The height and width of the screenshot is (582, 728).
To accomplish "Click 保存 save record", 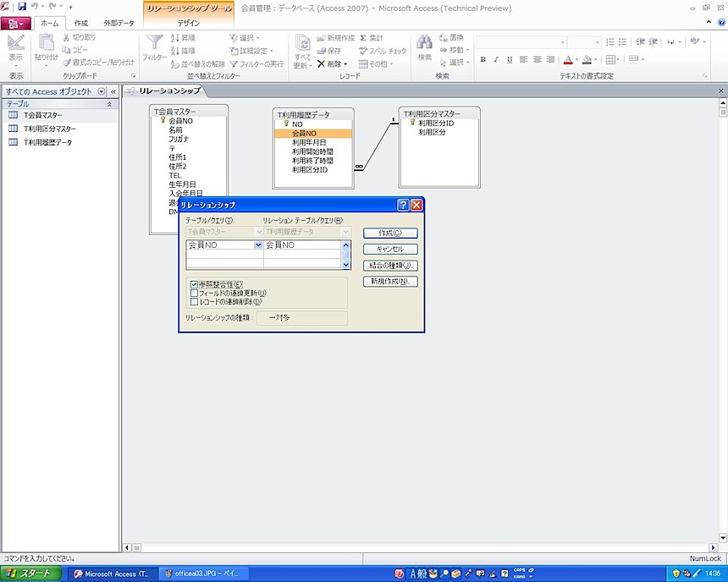I will pos(328,51).
